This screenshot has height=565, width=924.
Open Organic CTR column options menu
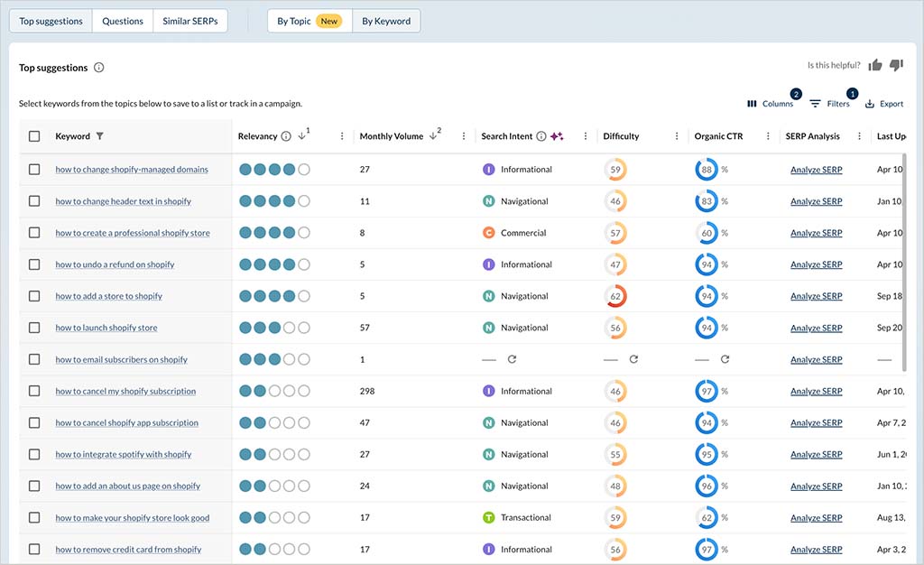tap(768, 136)
